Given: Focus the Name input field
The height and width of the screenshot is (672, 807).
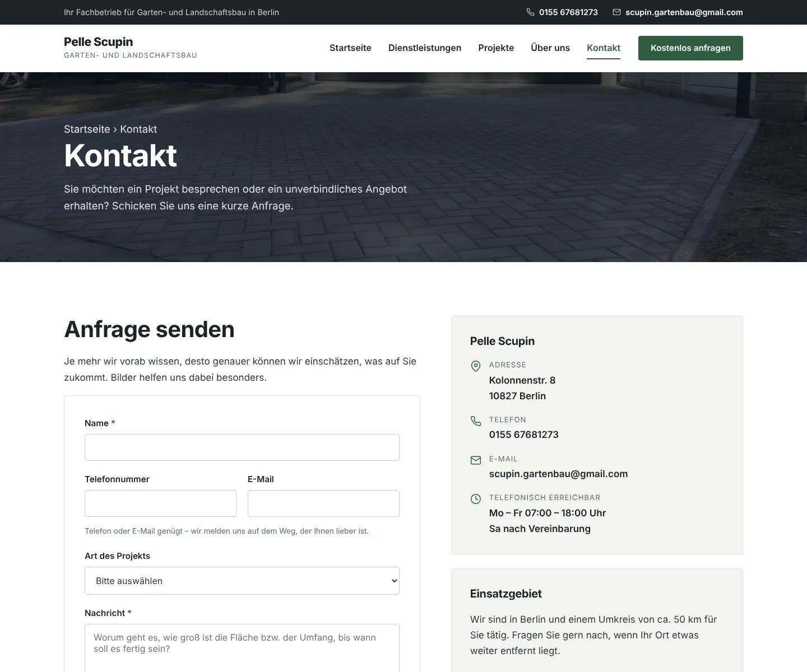Looking at the screenshot, I should [242, 447].
